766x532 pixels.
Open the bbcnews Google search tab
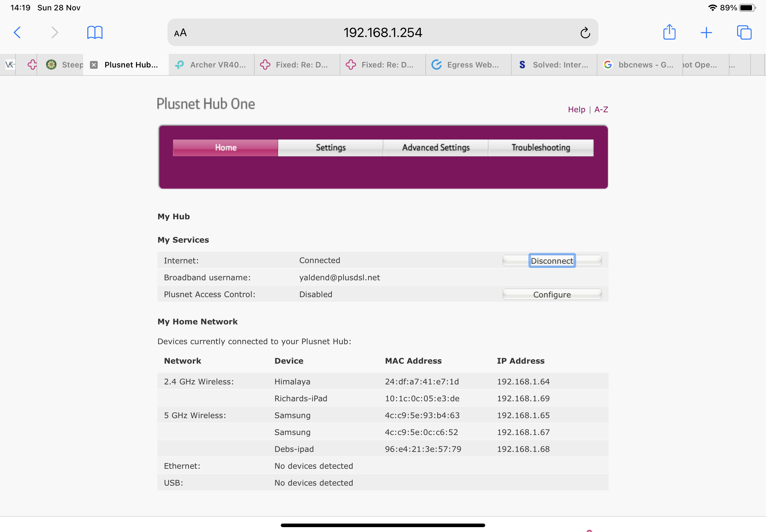(639, 65)
